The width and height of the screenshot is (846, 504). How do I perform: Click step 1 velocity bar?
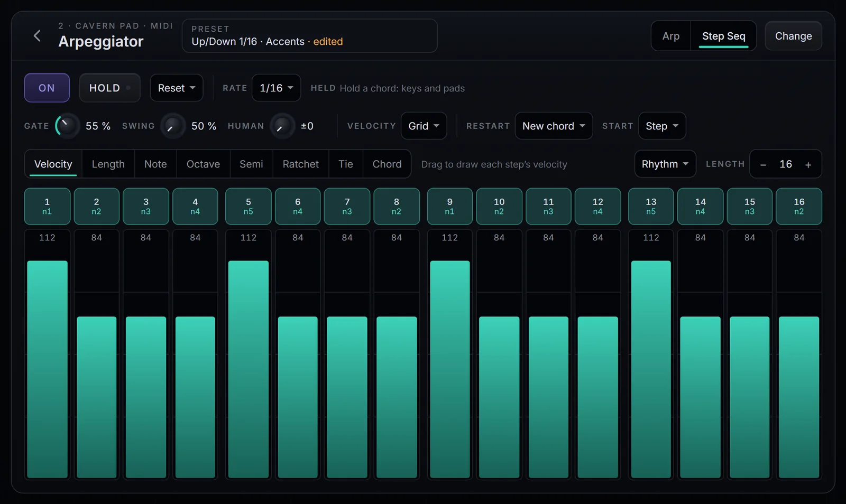[x=47, y=369]
